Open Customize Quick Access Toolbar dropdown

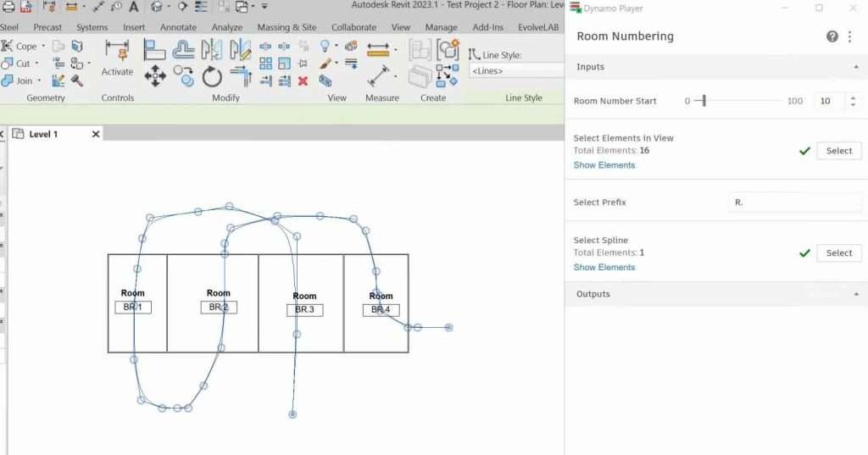point(264,7)
